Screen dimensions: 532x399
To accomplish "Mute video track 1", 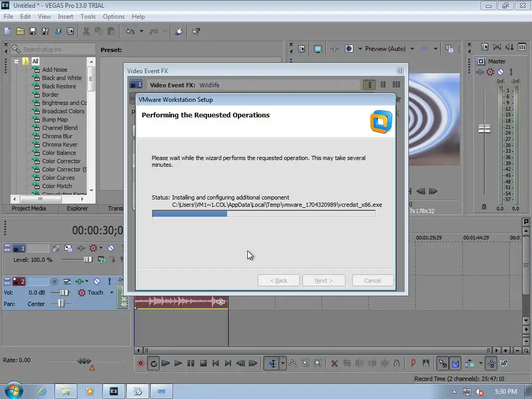I will click(111, 248).
